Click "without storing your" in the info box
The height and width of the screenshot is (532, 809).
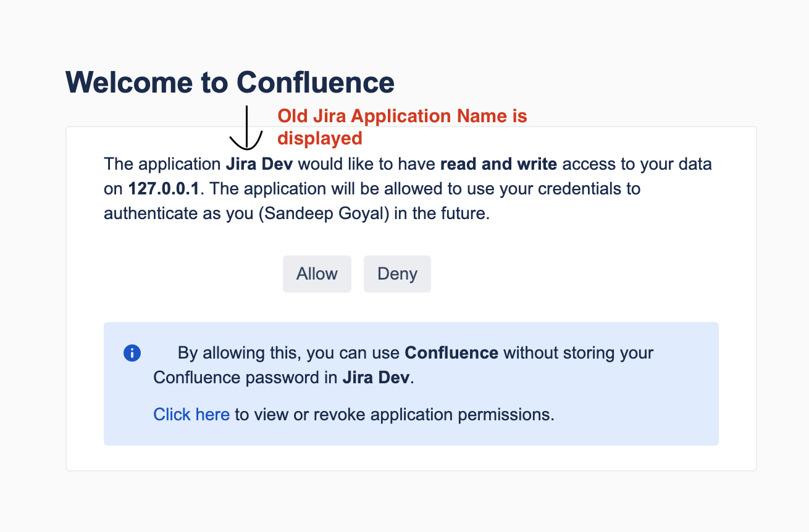pos(578,353)
